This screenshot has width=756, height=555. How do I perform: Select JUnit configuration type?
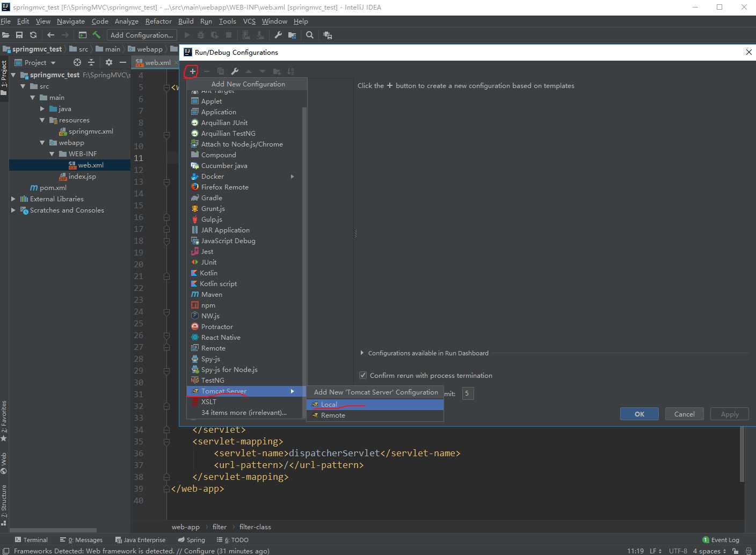coord(244,262)
